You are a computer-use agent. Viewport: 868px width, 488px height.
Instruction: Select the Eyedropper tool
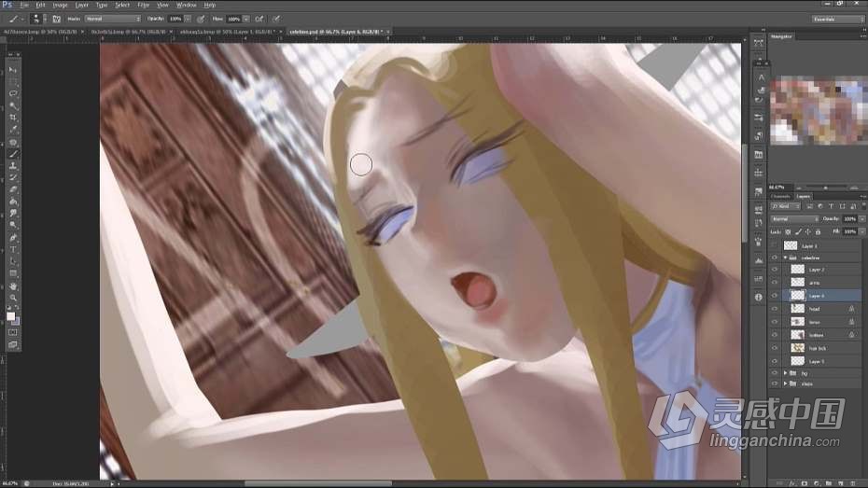coord(13,130)
